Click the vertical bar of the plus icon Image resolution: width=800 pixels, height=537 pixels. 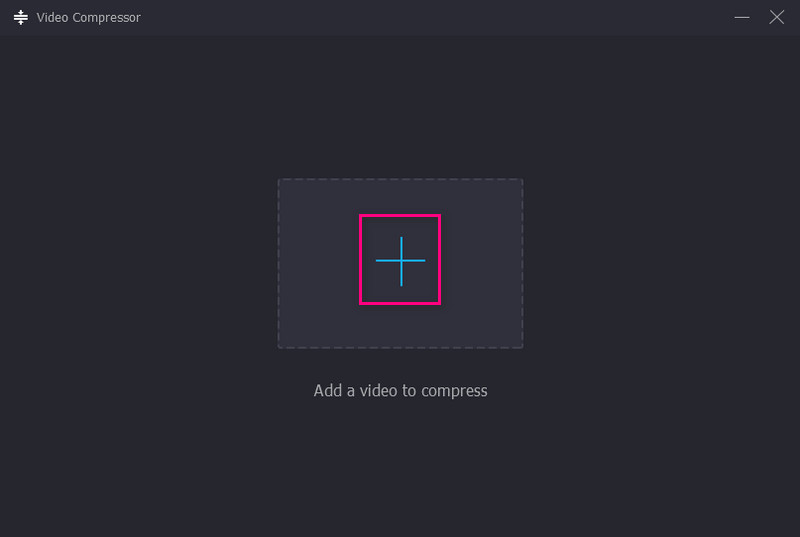click(x=401, y=246)
